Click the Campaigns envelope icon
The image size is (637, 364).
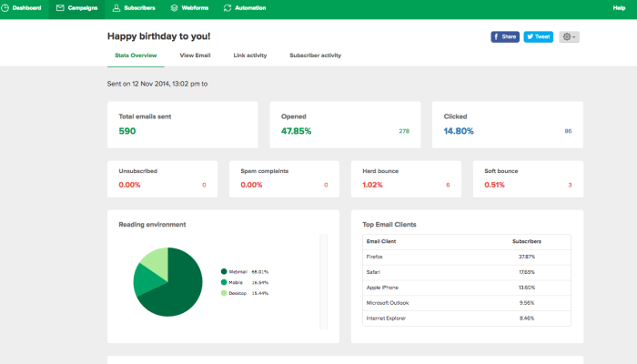click(60, 8)
